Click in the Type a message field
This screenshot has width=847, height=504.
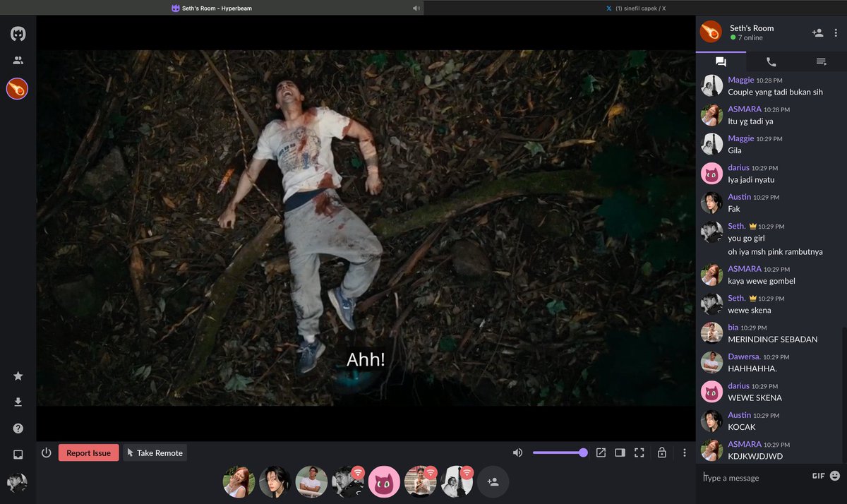pyautogui.click(x=755, y=478)
